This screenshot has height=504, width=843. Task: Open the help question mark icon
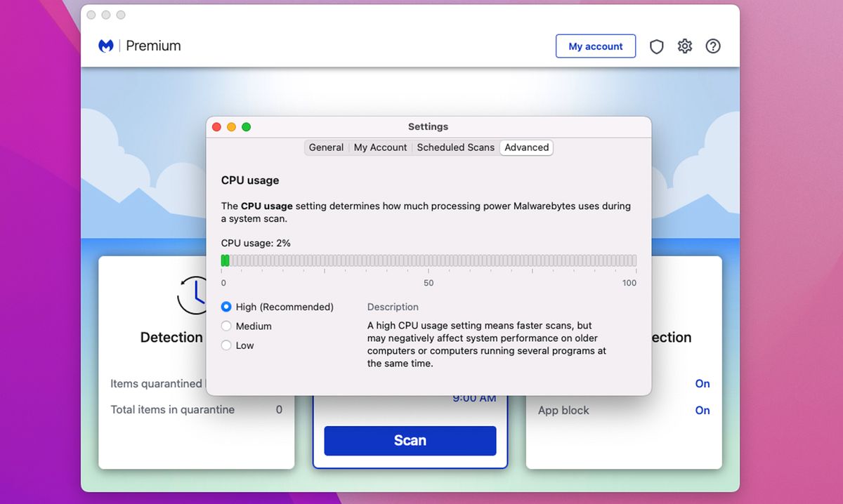pos(712,46)
